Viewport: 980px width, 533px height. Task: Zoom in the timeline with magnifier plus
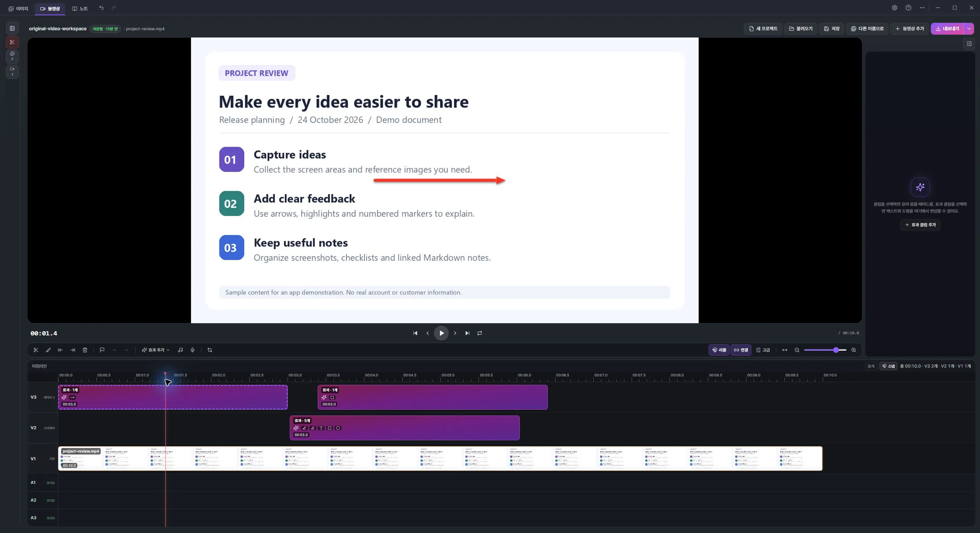854,350
